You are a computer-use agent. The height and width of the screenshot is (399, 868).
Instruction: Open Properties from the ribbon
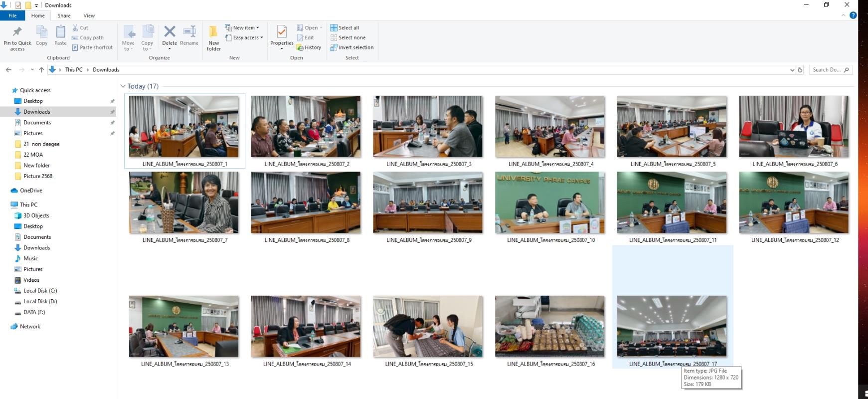tap(282, 33)
